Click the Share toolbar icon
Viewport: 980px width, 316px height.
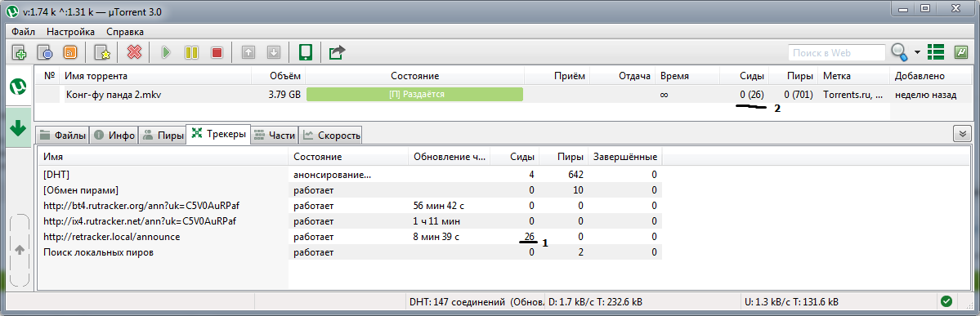(x=337, y=52)
